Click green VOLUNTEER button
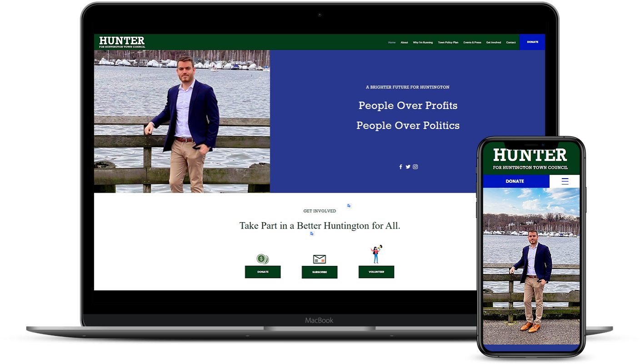This screenshot has width=640, height=364. click(376, 272)
